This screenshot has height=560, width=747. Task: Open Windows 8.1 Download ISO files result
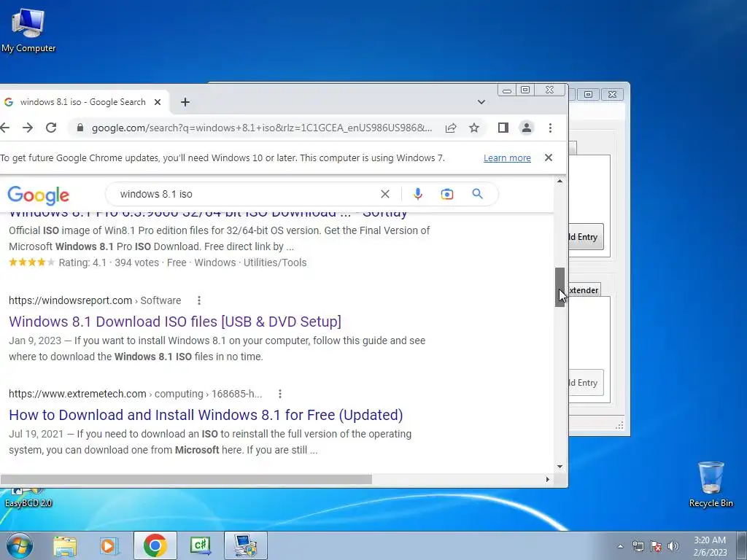pyautogui.click(x=175, y=322)
